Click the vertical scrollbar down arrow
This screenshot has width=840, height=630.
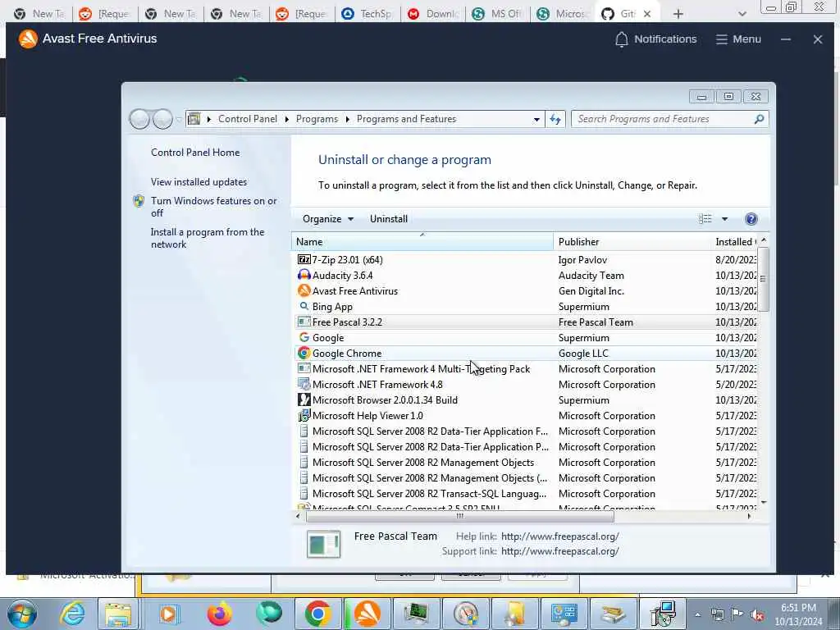click(x=764, y=503)
